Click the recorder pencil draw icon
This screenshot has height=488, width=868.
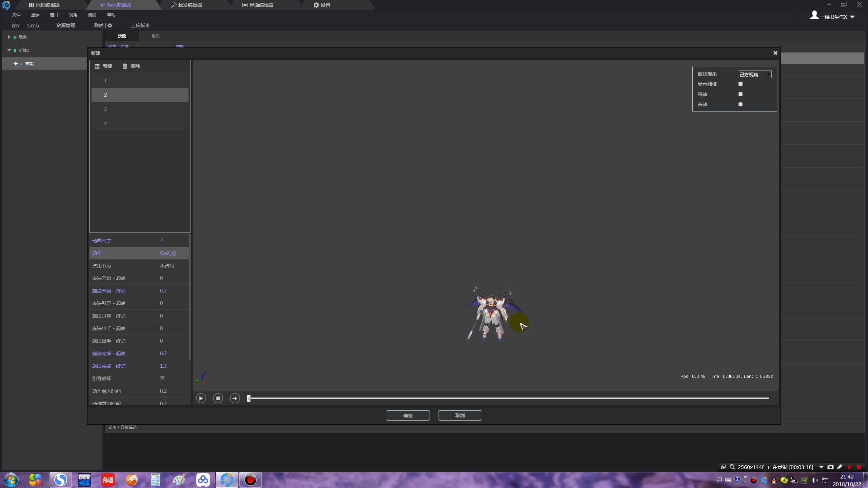(x=840, y=467)
